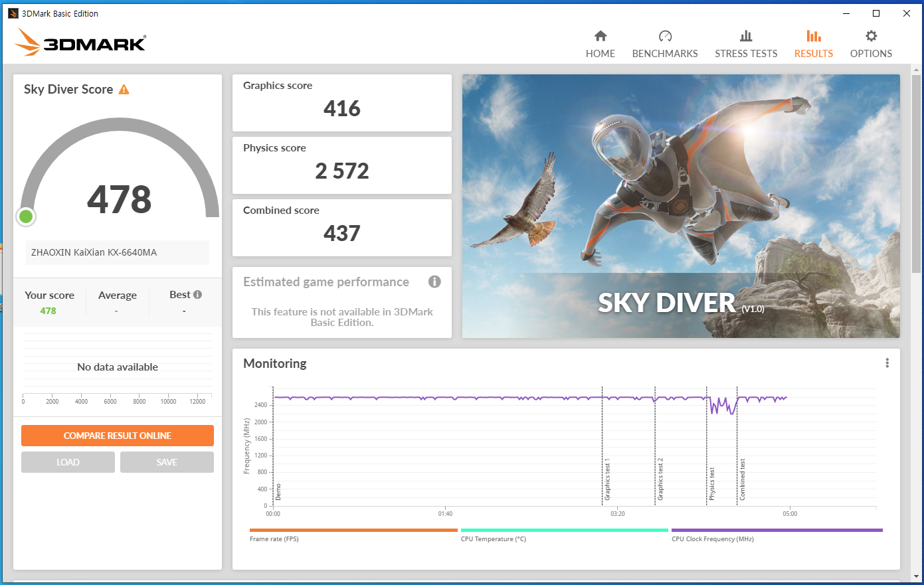This screenshot has height=585, width=924.
Task: Click the 3DMark app icon in the title bar
Action: point(13,13)
